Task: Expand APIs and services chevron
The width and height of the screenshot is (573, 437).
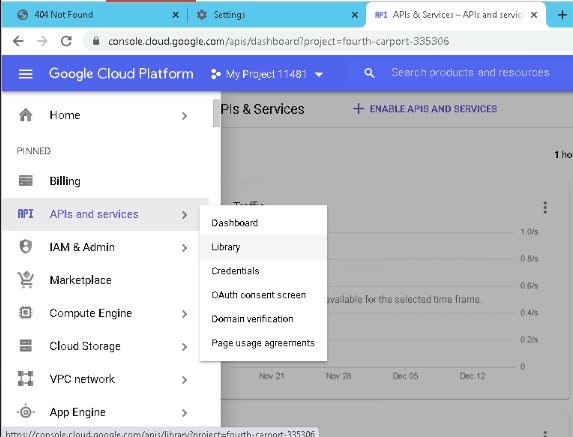Action: point(185,215)
